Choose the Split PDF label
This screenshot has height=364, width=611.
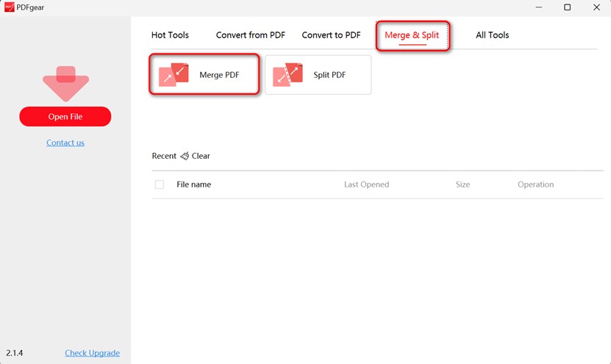pyautogui.click(x=329, y=75)
